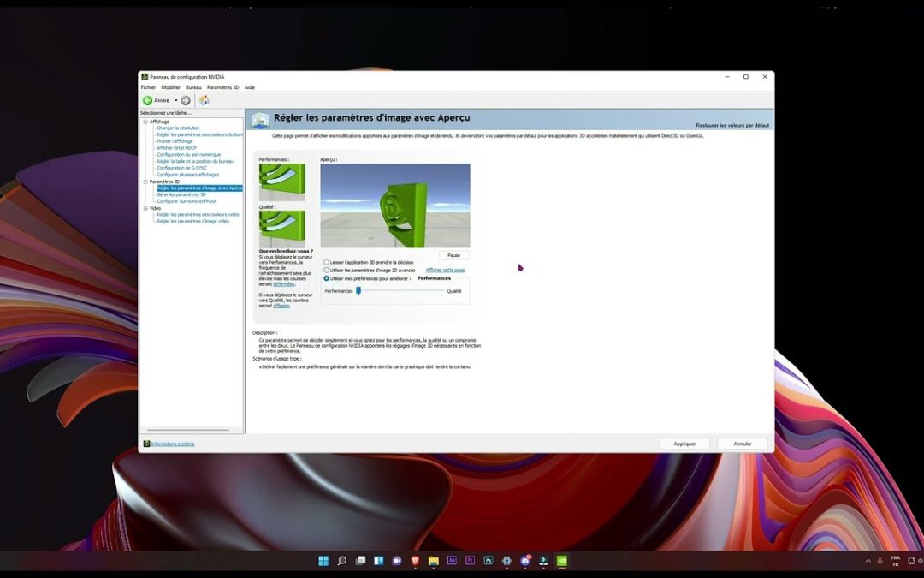Launch Brave browser from taskbar
Screen dimensions: 924x578
(415, 560)
